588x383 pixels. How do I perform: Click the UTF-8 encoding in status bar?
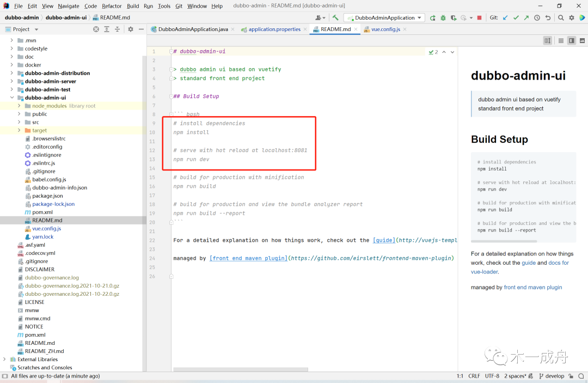point(492,376)
